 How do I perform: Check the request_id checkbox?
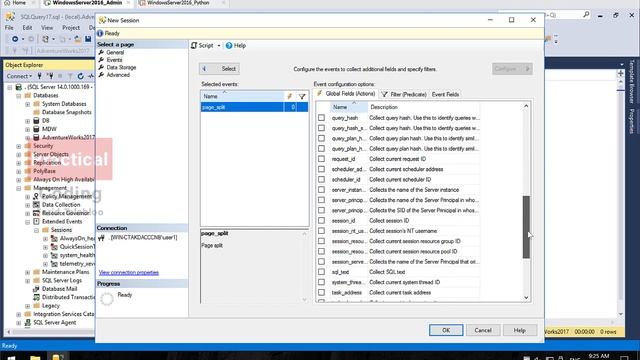[x=322, y=159]
